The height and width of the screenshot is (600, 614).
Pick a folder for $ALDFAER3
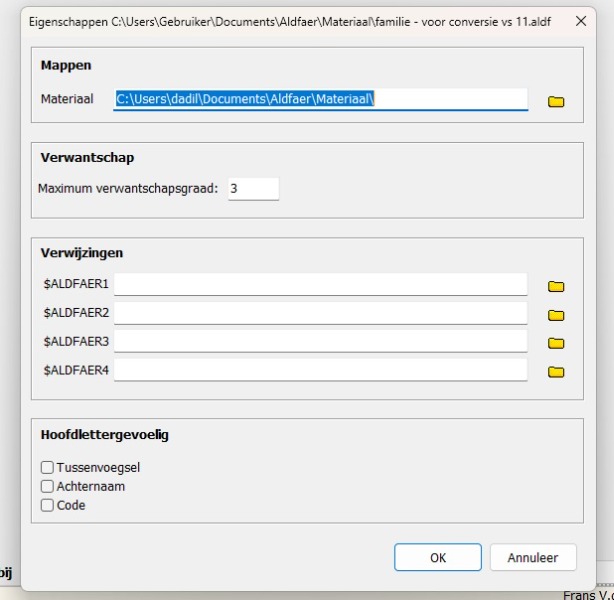[556, 343]
